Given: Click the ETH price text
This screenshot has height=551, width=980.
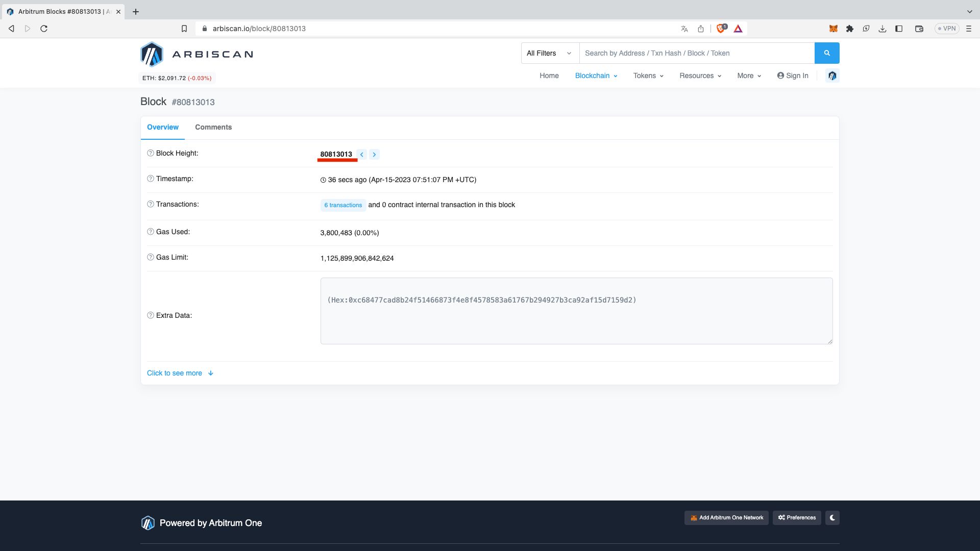Looking at the screenshot, I should tap(177, 78).
